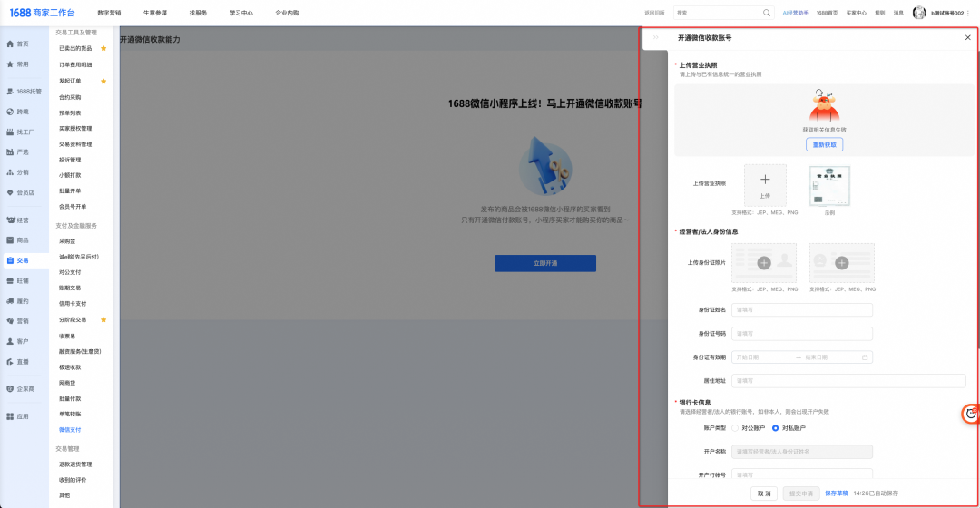980x508 pixels.
Task: View the business license 示例 thumbnail
Action: pos(829,186)
